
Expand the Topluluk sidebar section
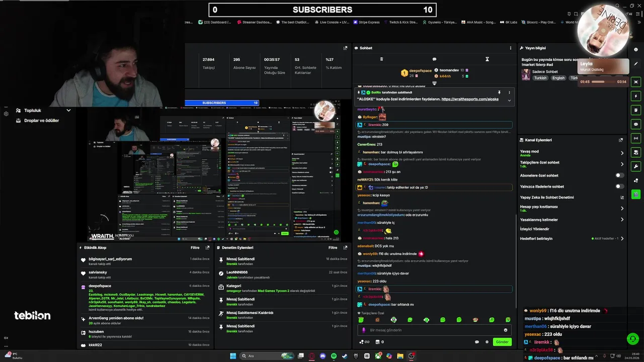(x=43, y=110)
